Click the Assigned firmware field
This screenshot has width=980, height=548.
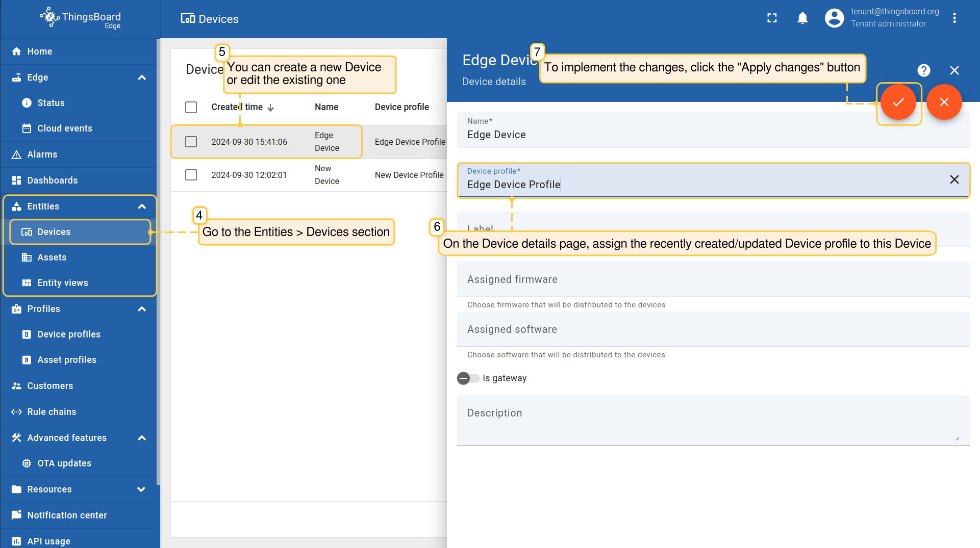tap(713, 279)
